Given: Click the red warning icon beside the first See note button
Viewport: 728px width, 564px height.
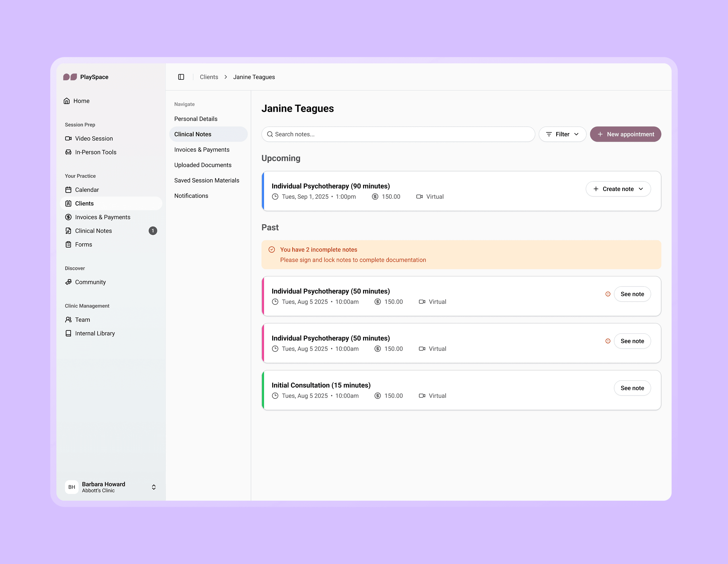Looking at the screenshot, I should [608, 294].
